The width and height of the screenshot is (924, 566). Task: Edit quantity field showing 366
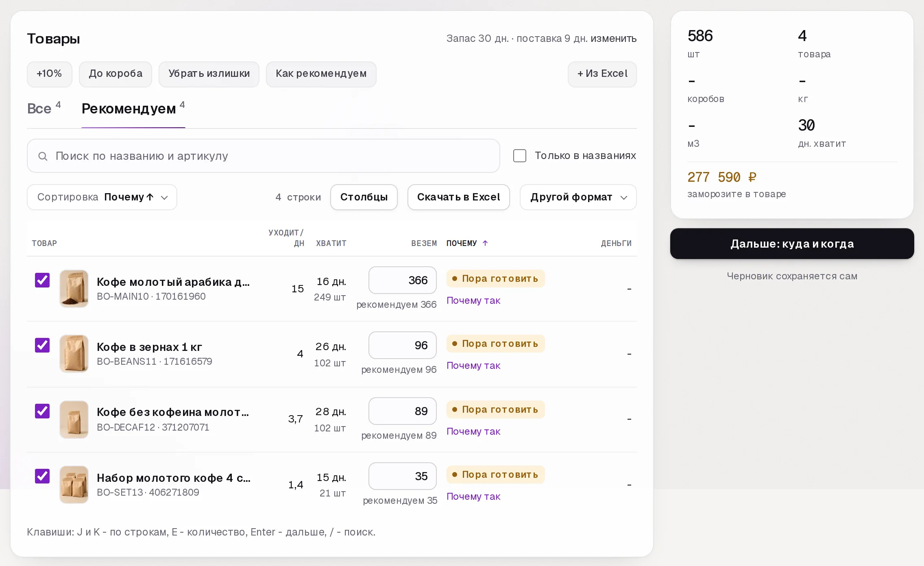point(403,280)
